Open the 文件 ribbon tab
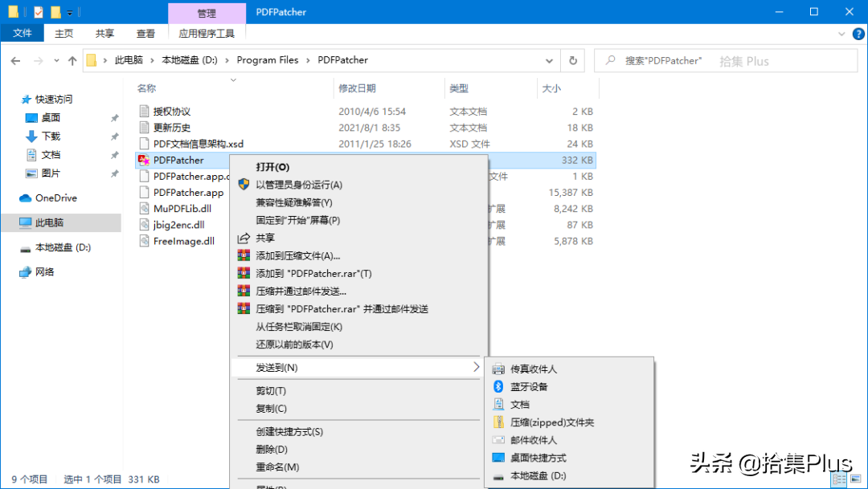The image size is (868, 489). point(23,33)
